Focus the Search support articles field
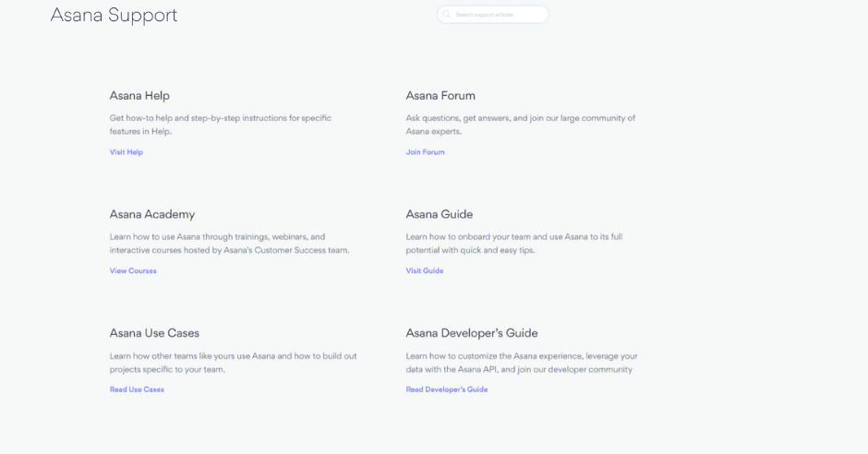Viewport: 868px width, 454px height. tap(496, 15)
